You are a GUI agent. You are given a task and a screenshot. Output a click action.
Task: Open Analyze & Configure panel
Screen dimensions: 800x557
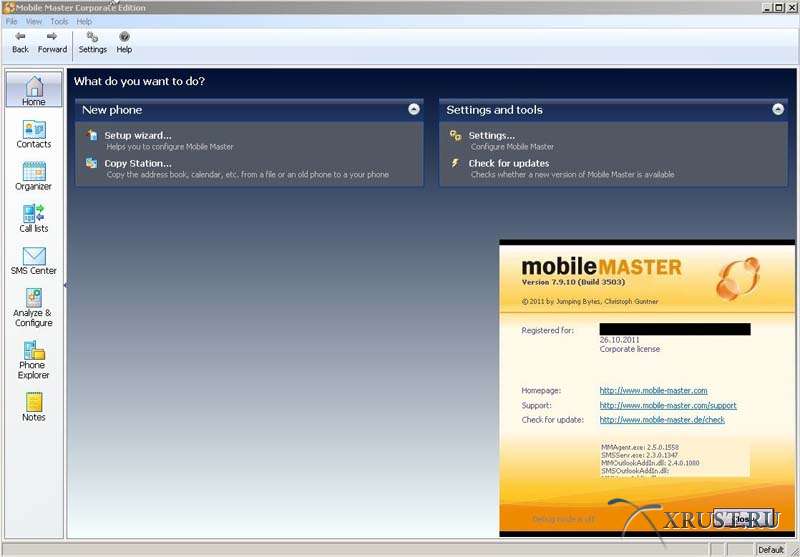coord(34,306)
